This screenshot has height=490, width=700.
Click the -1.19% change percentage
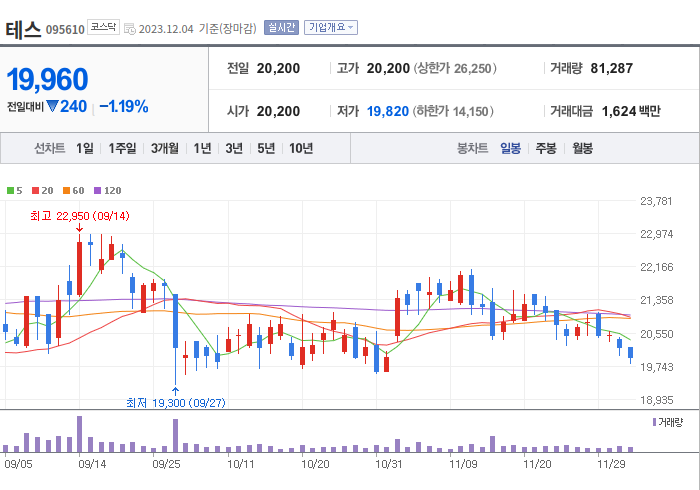(x=124, y=107)
